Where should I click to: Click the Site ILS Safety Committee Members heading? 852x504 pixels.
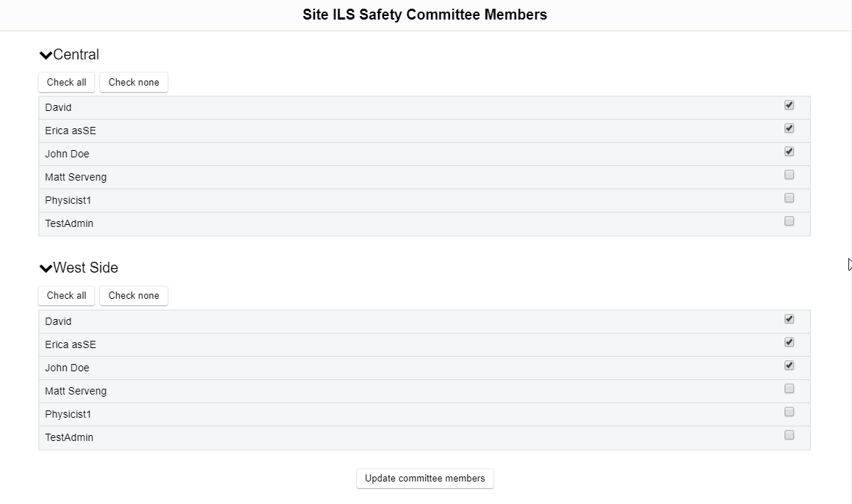pos(425,15)
